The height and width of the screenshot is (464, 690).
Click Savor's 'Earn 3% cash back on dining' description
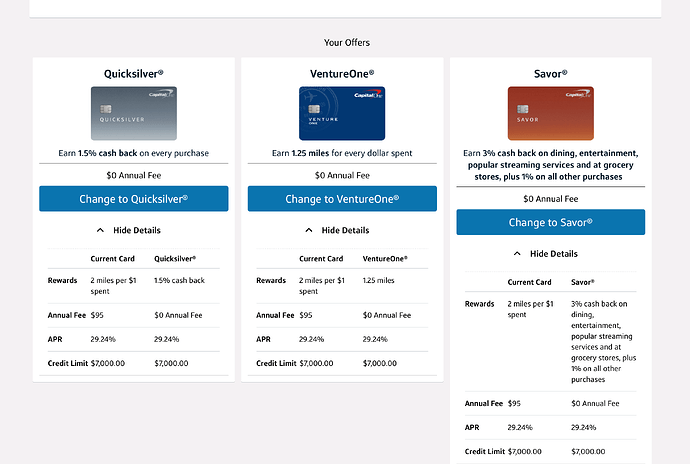551,165
